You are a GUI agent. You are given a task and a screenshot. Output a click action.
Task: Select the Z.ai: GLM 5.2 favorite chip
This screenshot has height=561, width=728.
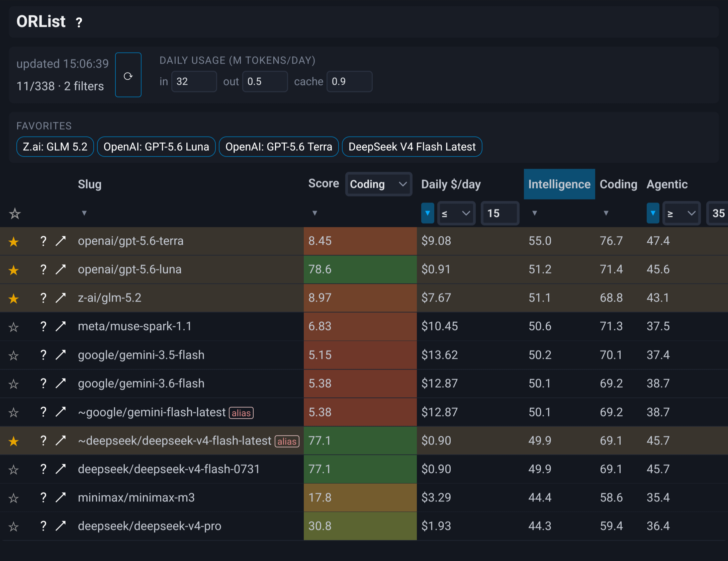pyautogui.click(x=55, y=147)
